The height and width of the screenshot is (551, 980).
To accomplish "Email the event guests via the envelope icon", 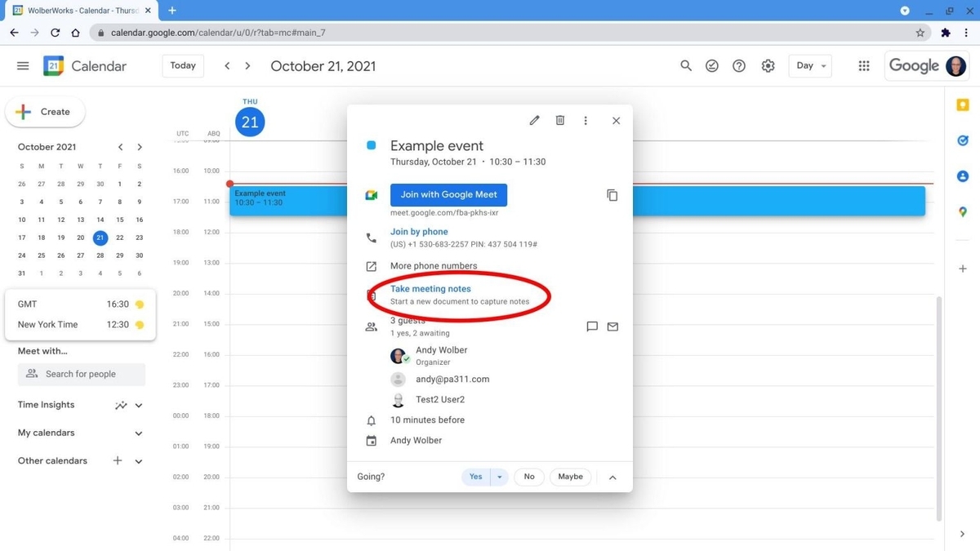I will tap(612, 327).
